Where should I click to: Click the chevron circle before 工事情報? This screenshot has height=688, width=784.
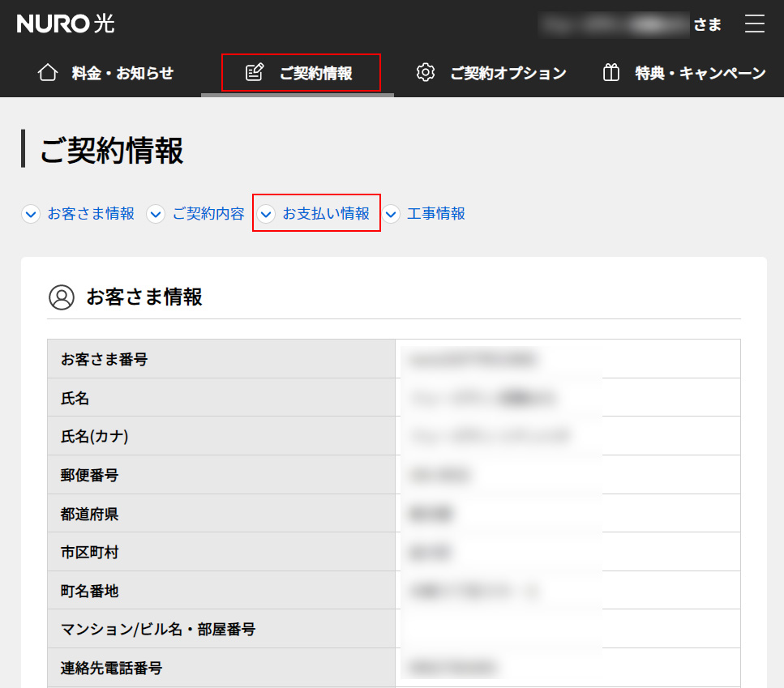click(392, 215)
